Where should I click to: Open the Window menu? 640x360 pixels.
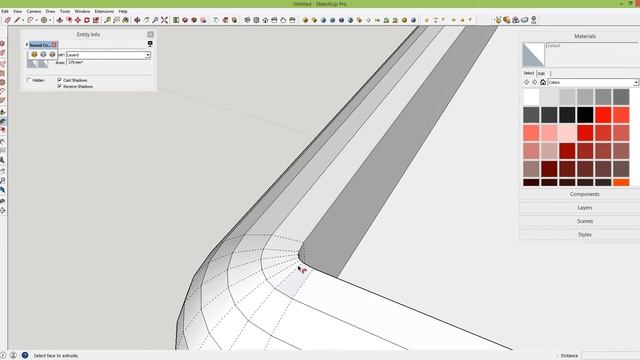click(82, 11)
